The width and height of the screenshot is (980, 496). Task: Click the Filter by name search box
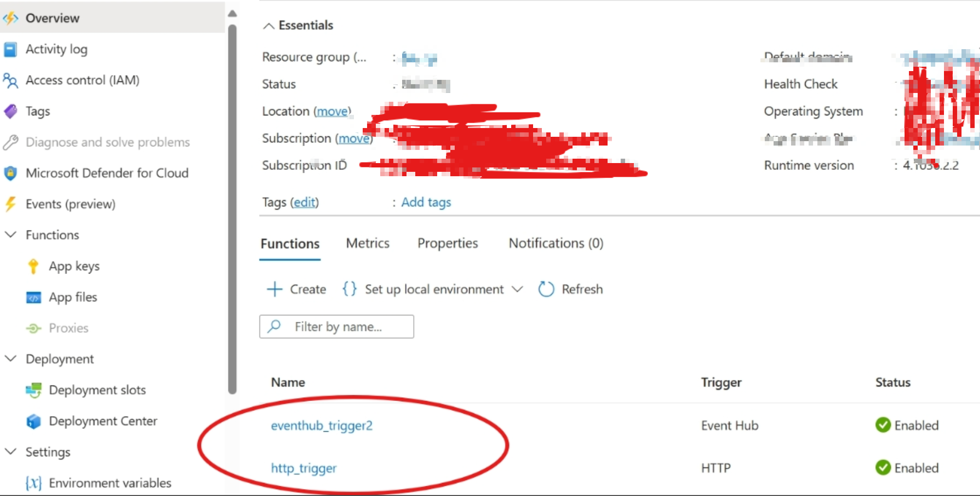pos(337,326)
